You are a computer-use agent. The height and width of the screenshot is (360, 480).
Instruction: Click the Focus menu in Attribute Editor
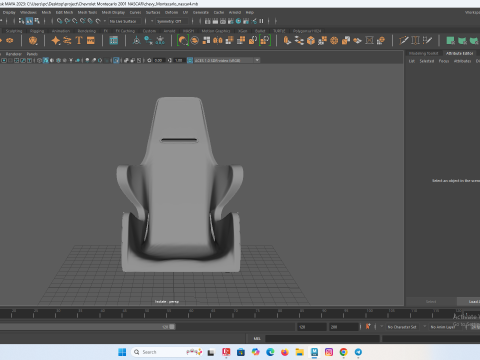(x=444, y=61)
